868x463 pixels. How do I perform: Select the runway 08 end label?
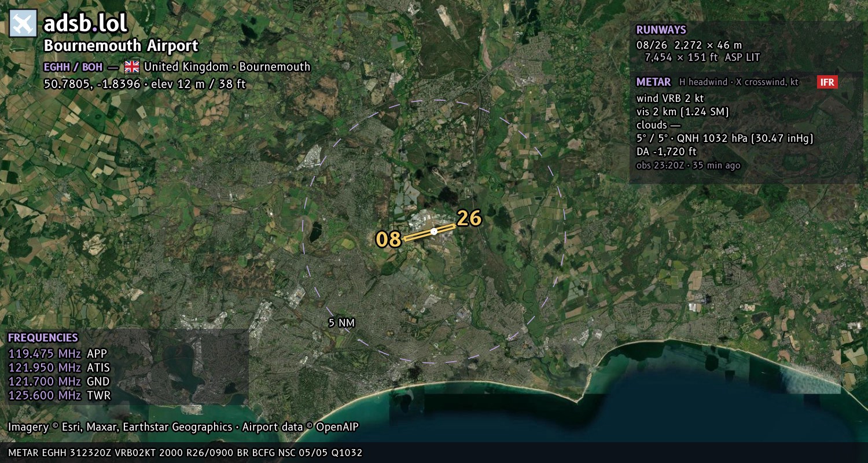[x=388, y=240]
